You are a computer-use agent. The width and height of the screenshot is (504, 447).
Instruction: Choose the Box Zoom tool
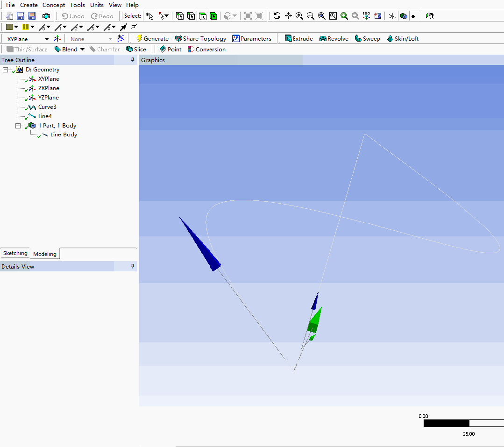pos(311,16)
